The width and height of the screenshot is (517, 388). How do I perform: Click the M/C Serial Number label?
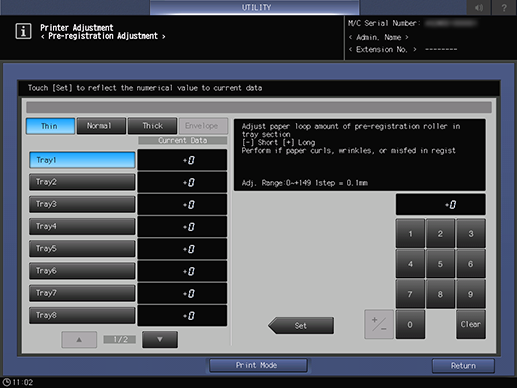(x=384, y=23)
